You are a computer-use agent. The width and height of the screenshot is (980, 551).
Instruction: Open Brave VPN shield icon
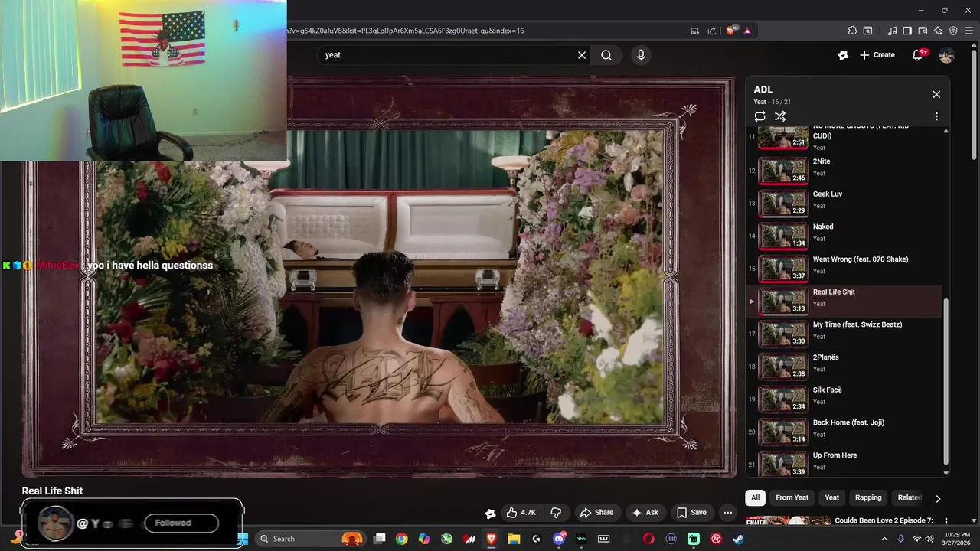pyautogui.click(x=953, y=31)
